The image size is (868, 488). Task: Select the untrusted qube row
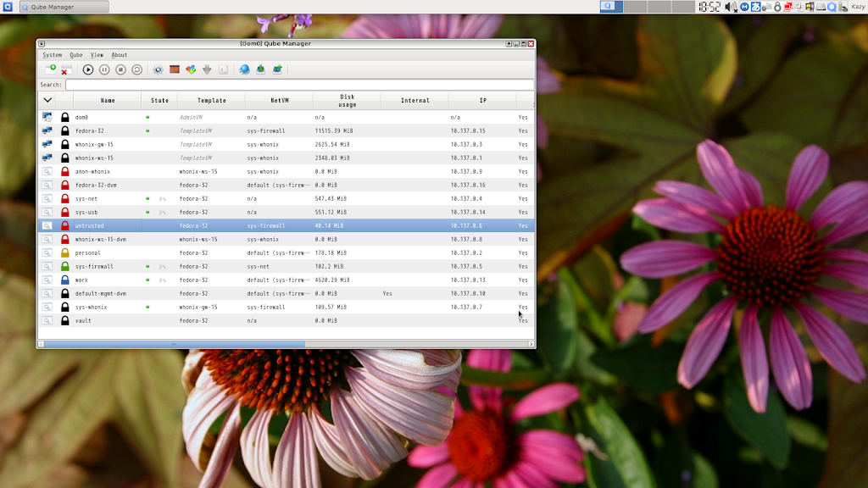coord(286,225)
